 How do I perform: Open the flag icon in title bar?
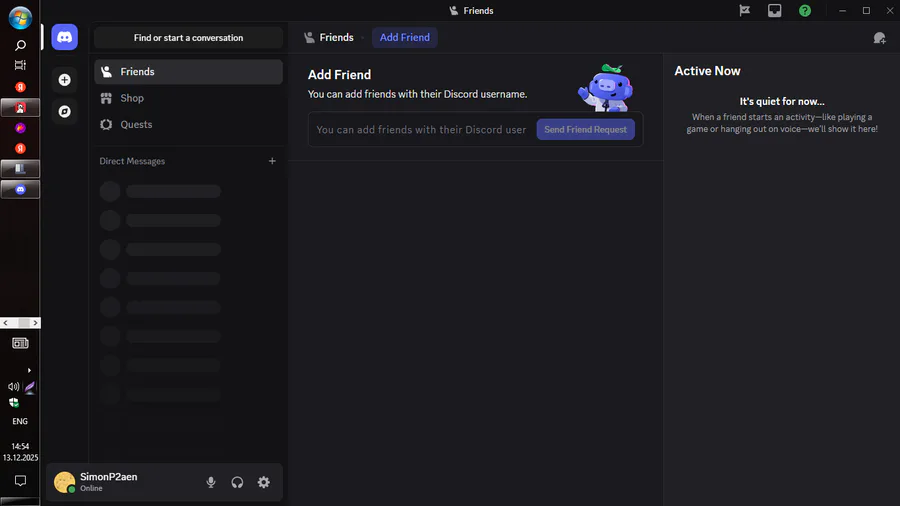coord(744,10)
